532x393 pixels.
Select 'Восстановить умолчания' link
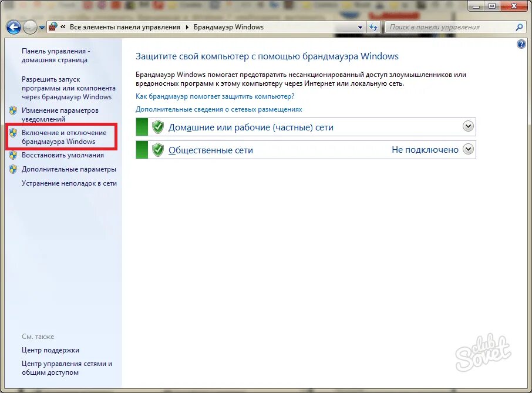coord(62,155)
